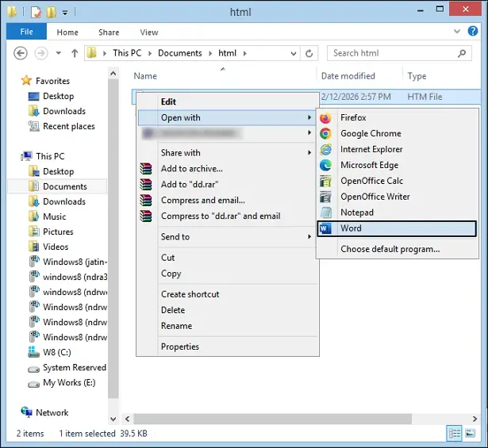Open the File ribbon tab
488x448 pixels.
click(x=26, y=32)
